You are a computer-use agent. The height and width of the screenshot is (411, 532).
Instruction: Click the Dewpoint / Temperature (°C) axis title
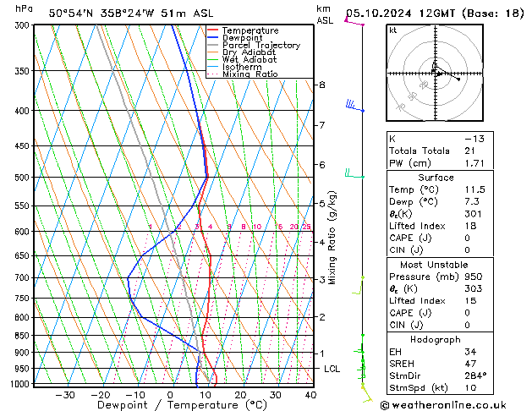(x=182, y=405)
